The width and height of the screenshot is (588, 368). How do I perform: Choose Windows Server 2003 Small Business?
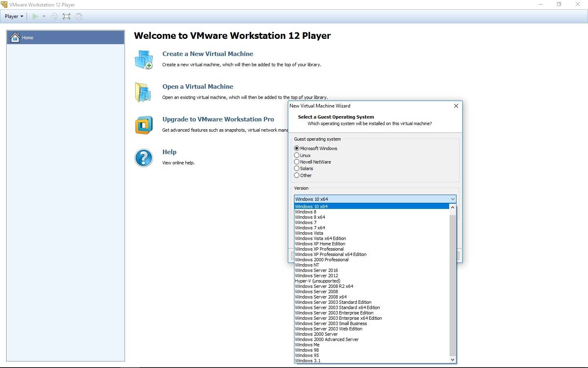coord(372,323)
